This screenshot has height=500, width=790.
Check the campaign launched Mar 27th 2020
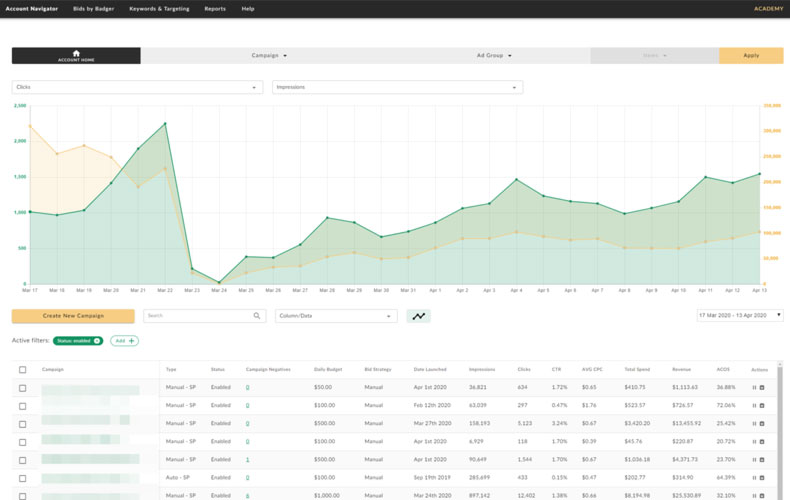(x=23, y=424)
